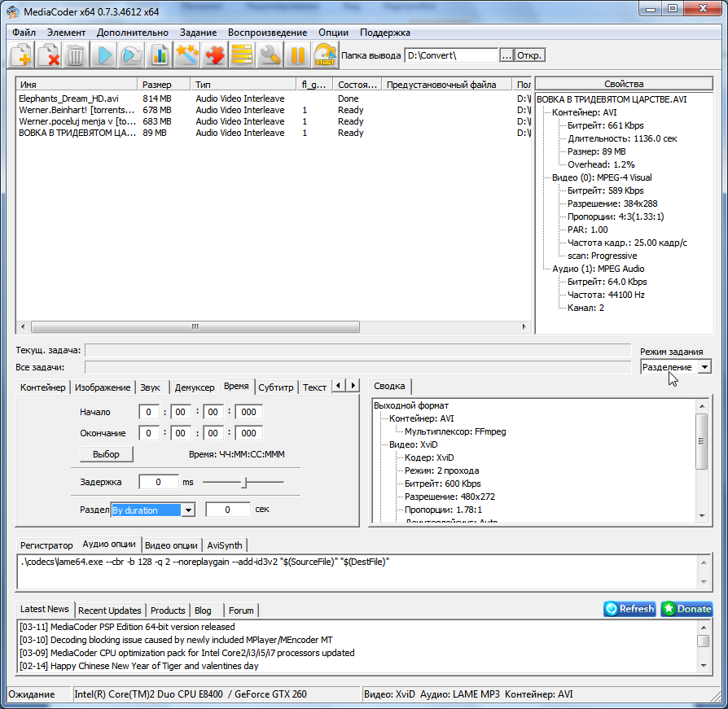728x709 pixels.
Task: Click the Тип column header
Action: (243, 85)
